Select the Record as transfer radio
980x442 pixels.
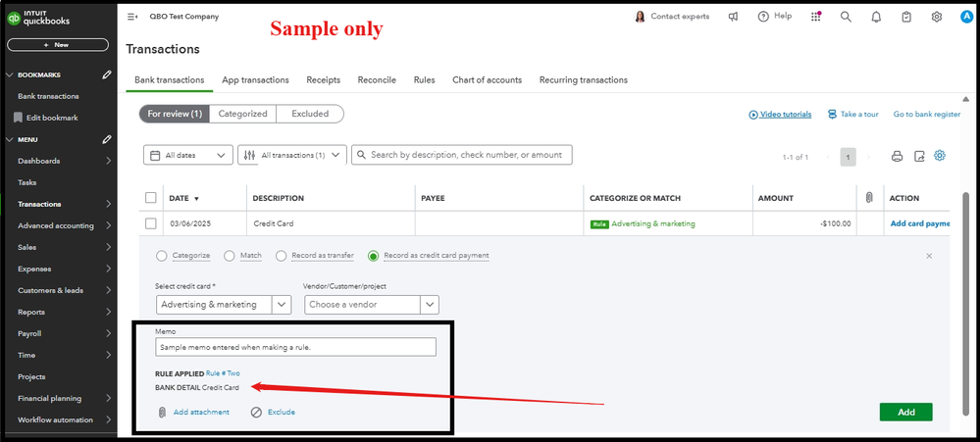pos(281,256)
